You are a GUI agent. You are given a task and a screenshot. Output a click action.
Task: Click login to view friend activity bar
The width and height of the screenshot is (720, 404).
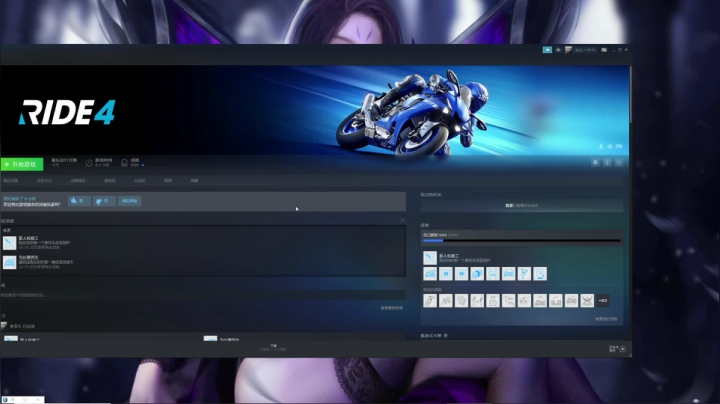click(522, 206)
